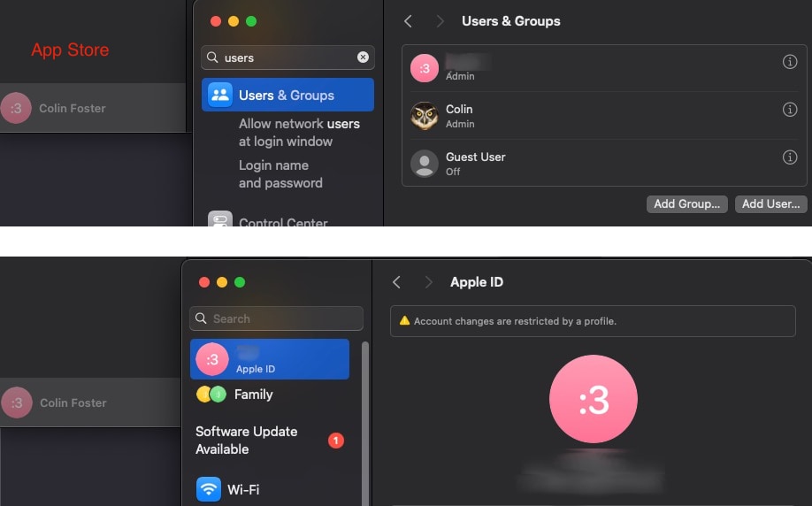Click Colin Foster in upper App Store window
This screenshot has height=506, width=812.
pyautogui.click(x=73, y=108)
